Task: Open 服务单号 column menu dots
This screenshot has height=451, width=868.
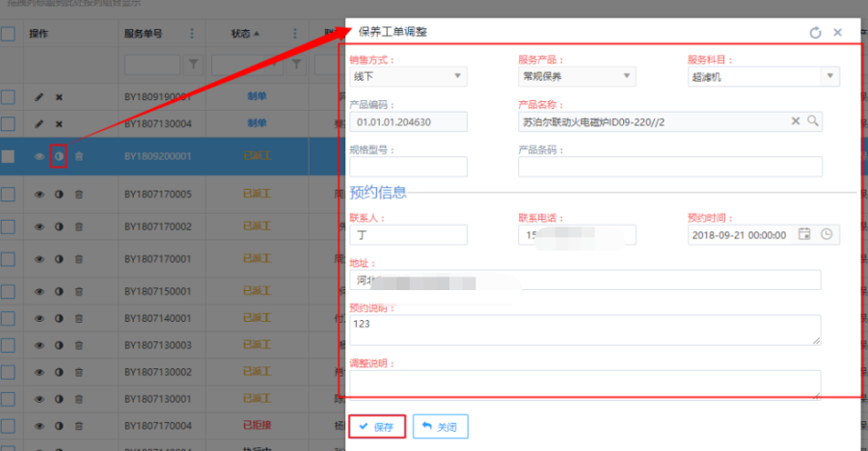Action: [x=192, y=34]
